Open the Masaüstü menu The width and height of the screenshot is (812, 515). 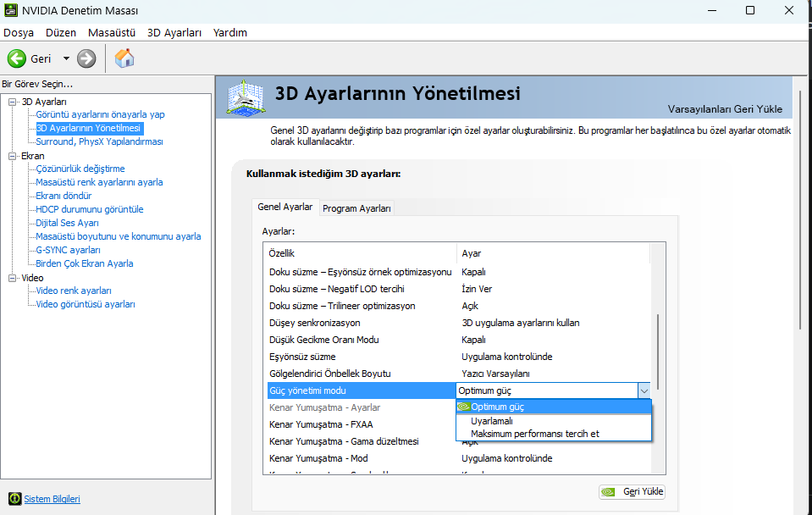coord(111,33)
